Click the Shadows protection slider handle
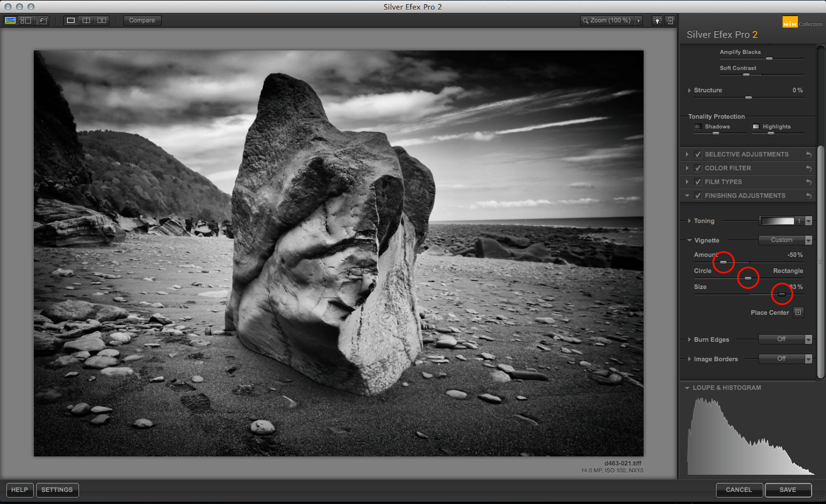Image resolution: width=826 pixels, height=504 pixels. click(x=716, y=134)
